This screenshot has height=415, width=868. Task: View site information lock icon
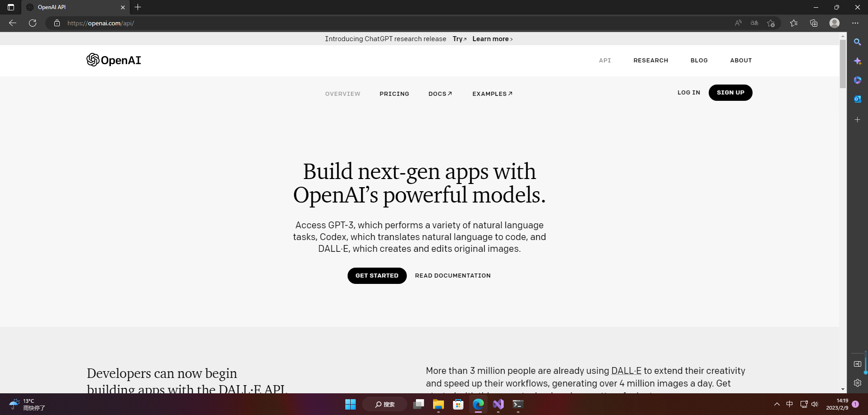tap(57, 23)
